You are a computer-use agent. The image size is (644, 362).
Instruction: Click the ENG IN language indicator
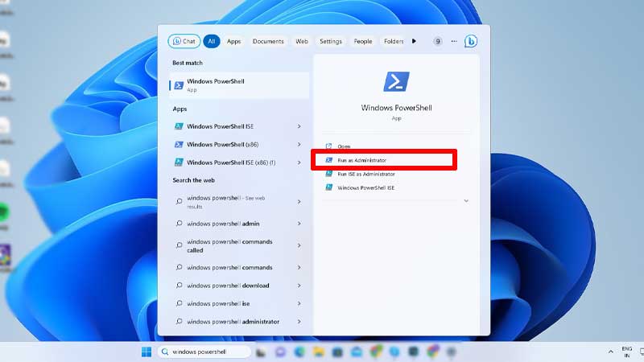click(627, 352)
